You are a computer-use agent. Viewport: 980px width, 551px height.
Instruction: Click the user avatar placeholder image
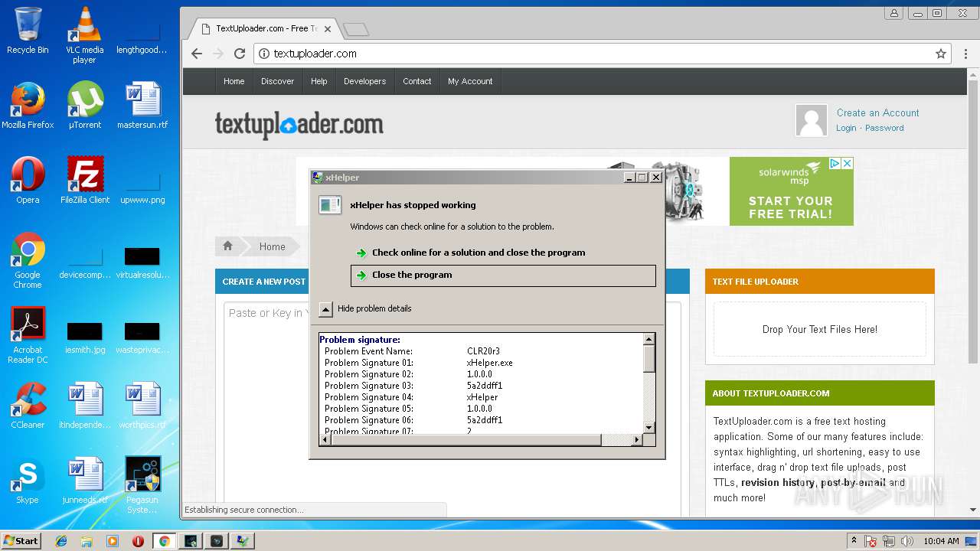coord(812,120)
